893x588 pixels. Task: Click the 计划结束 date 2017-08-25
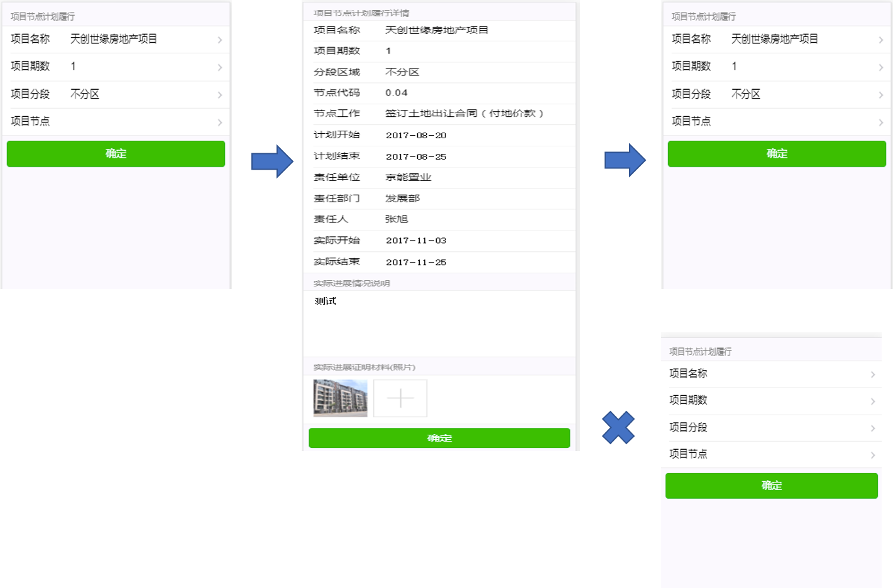pyautogui.click(x=416, y=157)
